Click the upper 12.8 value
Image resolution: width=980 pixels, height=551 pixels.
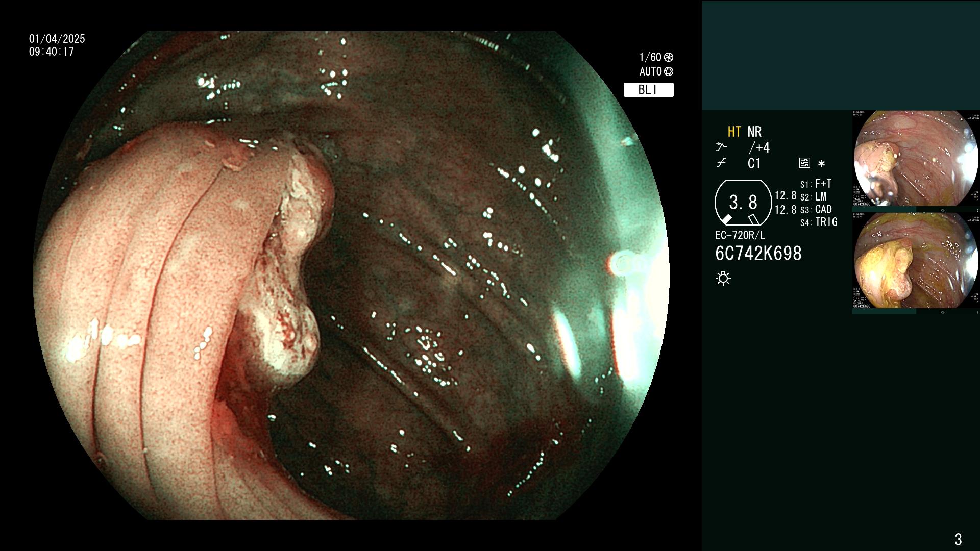(x=786, y=195)
